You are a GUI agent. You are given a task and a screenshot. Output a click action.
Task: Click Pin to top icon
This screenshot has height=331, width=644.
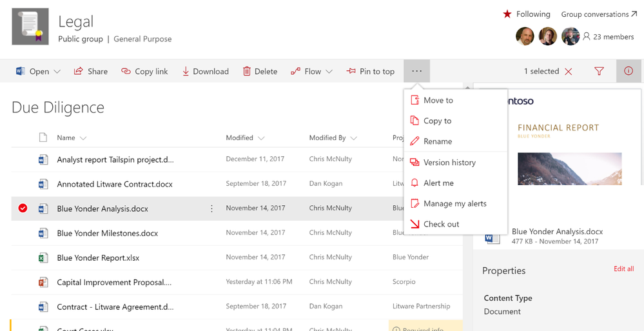click(x=351, y=71)
